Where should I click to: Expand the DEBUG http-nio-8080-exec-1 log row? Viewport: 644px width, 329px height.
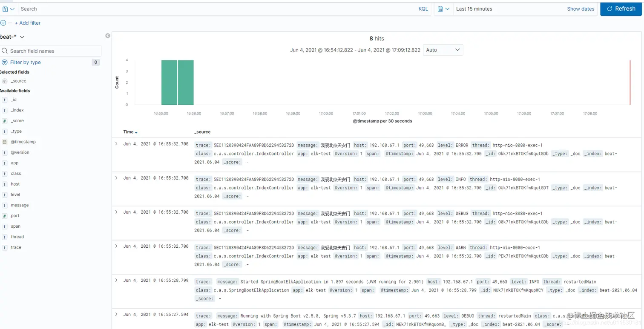[116, 212]
